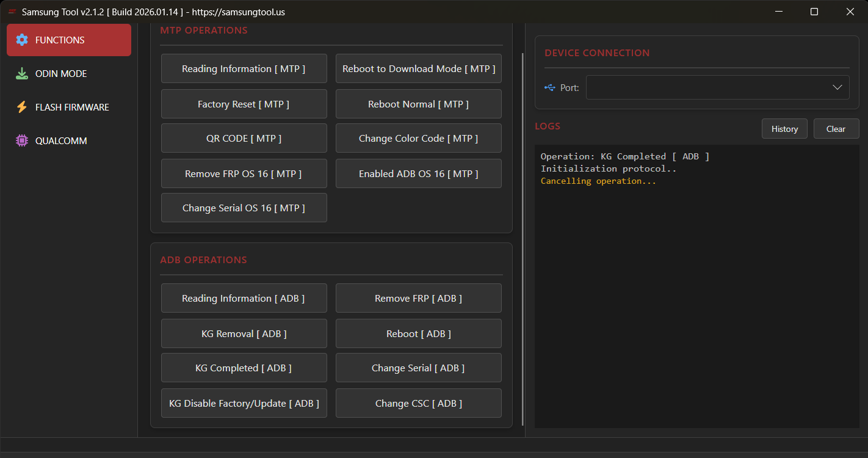Click the purple chip Qualcomm icon
Viewport: 868px width, 458px height.
[x=22, y=141]
